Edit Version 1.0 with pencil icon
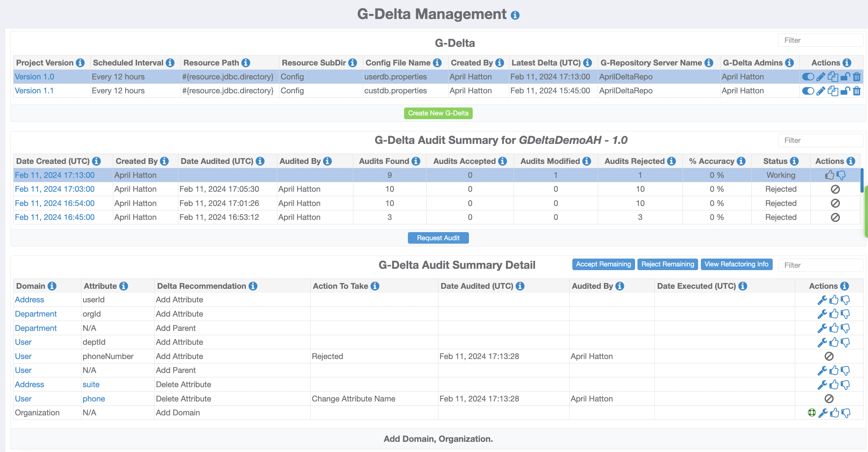 821,77
